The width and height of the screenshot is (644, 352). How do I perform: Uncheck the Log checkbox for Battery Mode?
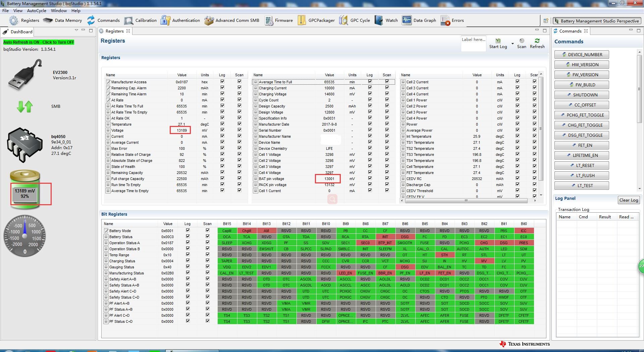(188, 230)
